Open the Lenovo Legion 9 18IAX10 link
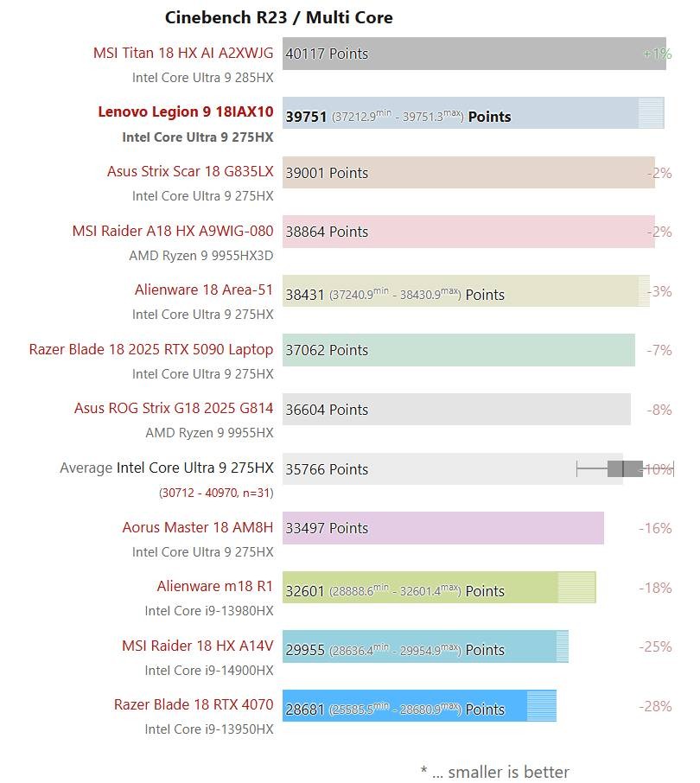This screenshot has height=783, width=700. [x=186, y=111]
